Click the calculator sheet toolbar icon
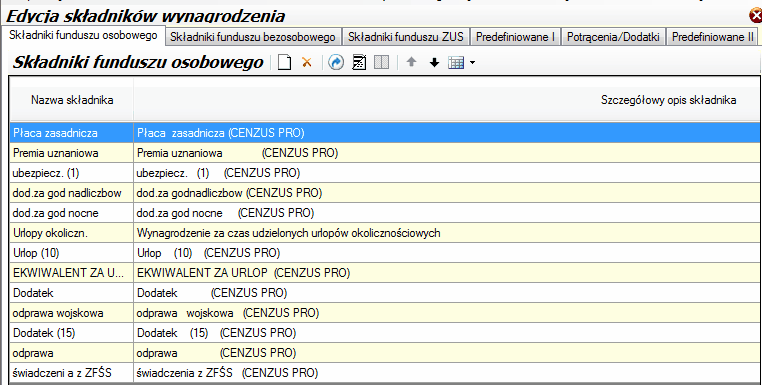 [359, 63]
